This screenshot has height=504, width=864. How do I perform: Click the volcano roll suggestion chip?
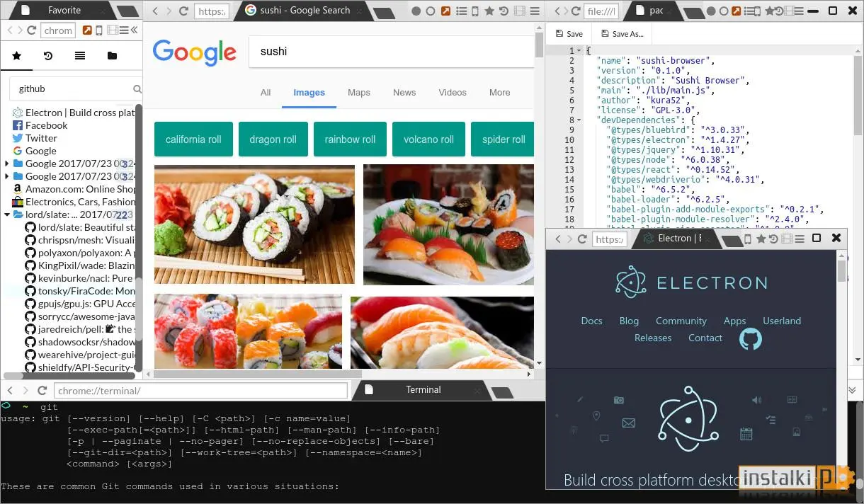[x=428, y=139]
